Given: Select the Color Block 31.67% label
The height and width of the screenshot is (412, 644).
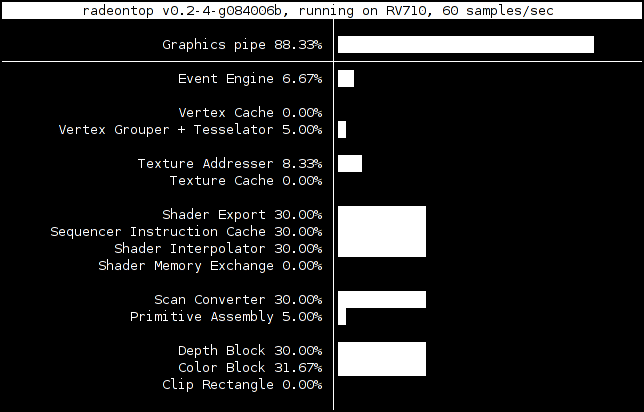Looking at the screenshot, I should pos(250,367).
